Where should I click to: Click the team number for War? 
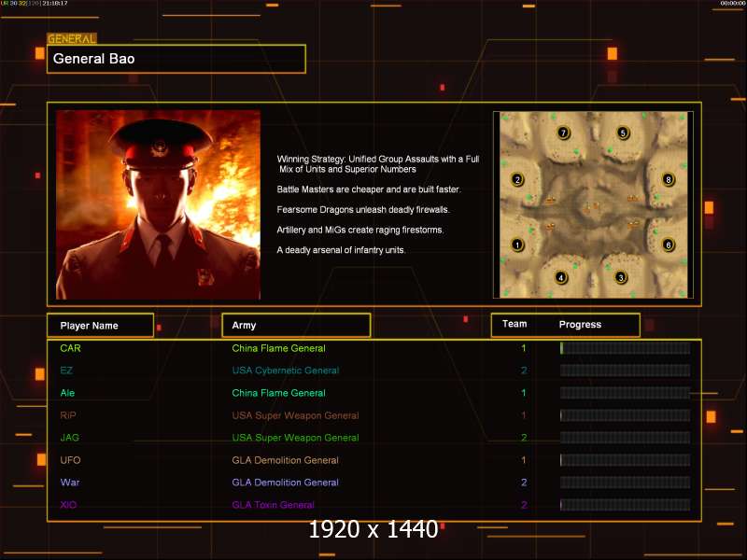click(524, 483)
